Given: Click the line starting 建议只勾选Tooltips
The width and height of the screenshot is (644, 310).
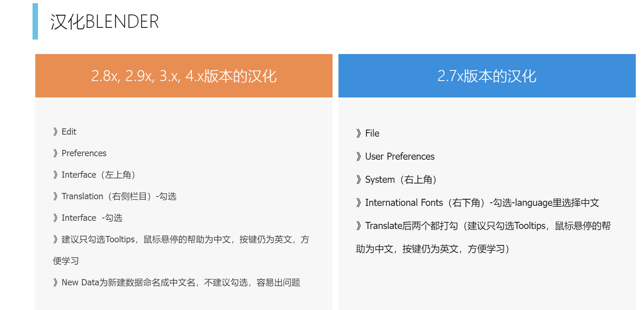Looking at the screenshot, I should click(x=181, y=239).
